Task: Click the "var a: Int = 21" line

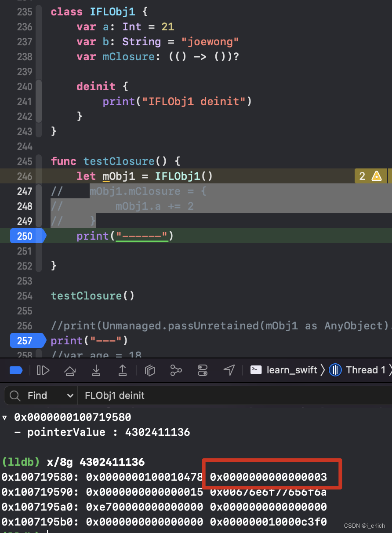Action: click(x=125, y=27)
